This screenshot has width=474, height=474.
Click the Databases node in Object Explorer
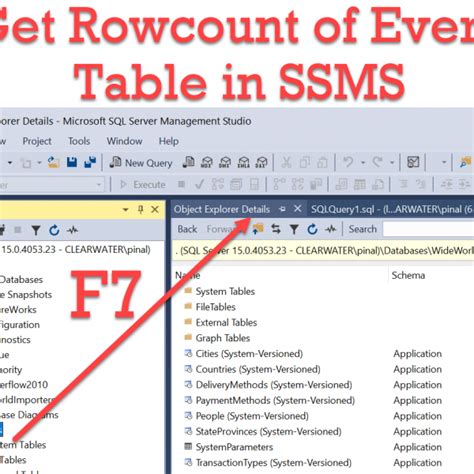click(x=21, y=279)
